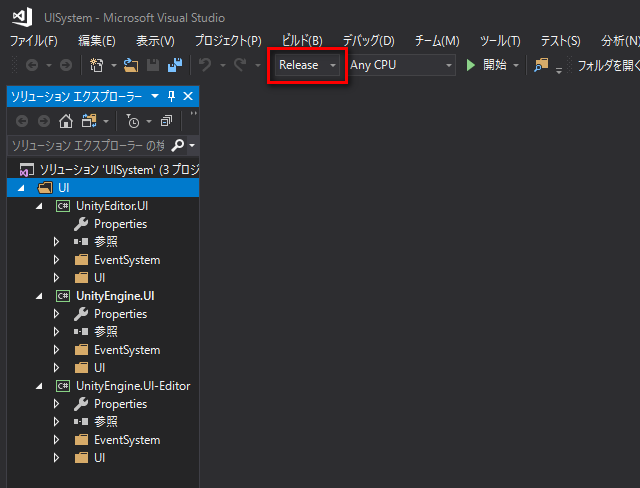Navigate forward with the toolbar forward arrow
The height and width of the screenshot is (488, 640).
(66, 65)
